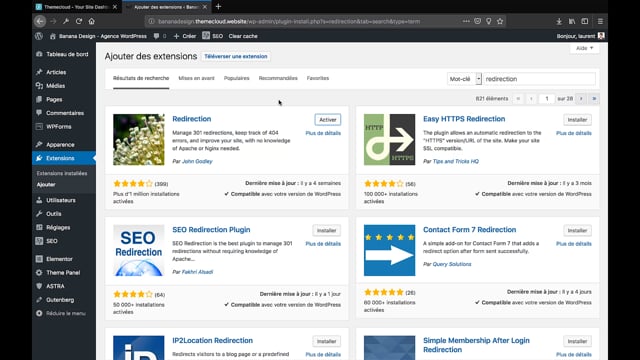
Task: Click the browser back arrow button
Action: tap(40, 21)
